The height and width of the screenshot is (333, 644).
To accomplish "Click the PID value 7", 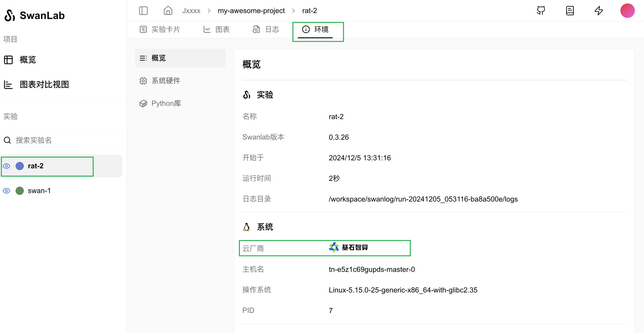I will (331, 311).
